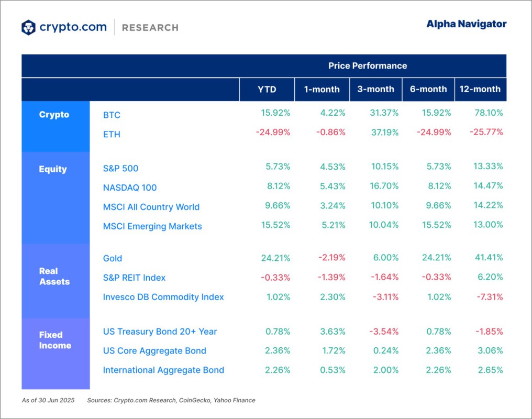Select MSCI Emerging Markets label
Image resolution: width=532 pixels, height=419 pixels.
click(x=152, y=226)
